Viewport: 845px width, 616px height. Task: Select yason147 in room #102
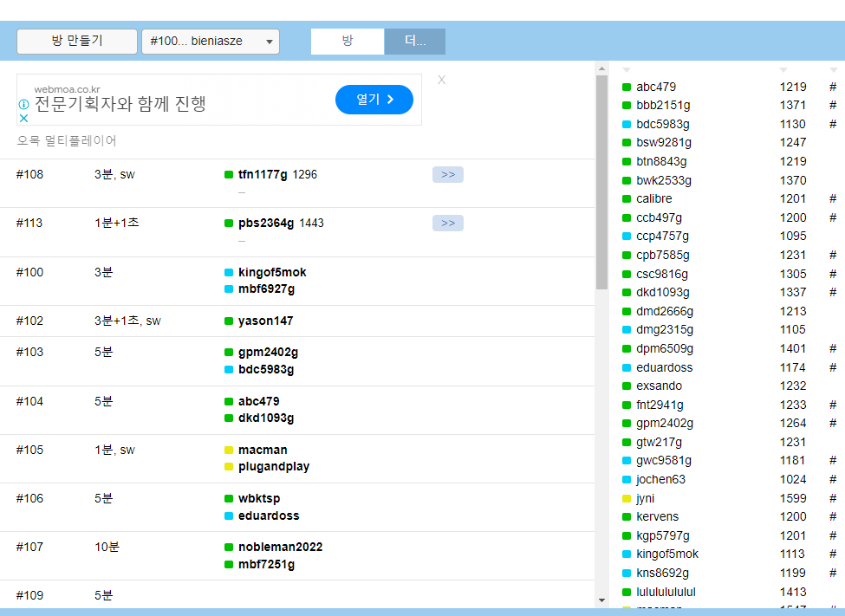click(x=266, y=321)
